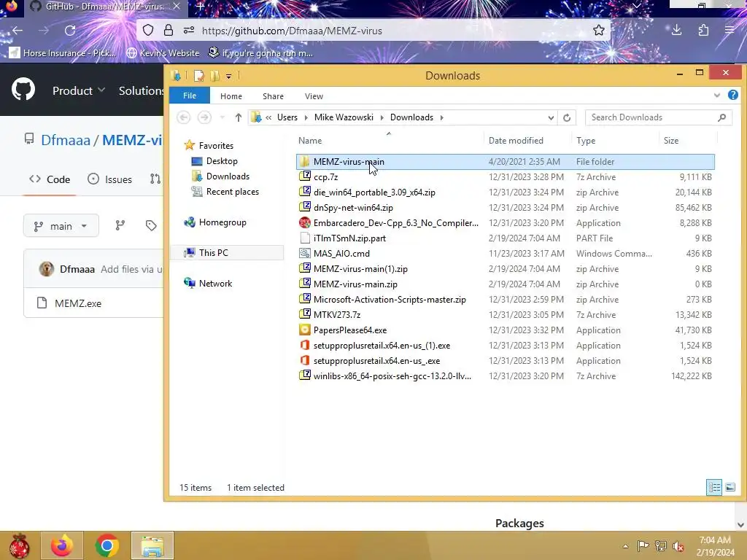Viewport: 747px width, 560px height.
Task: Select die_win64_portable_3.09_x64.zip file icon
Action: click(305, 192)
